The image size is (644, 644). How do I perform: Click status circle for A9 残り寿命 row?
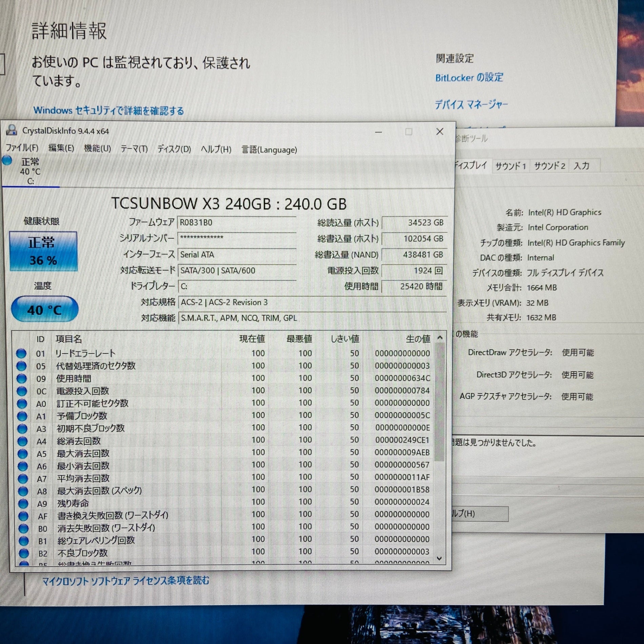23,503
